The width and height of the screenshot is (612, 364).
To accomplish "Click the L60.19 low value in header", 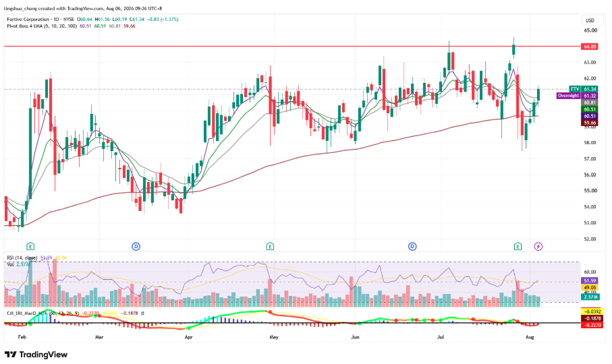I will pyautogui.click(x=119, y=19).
